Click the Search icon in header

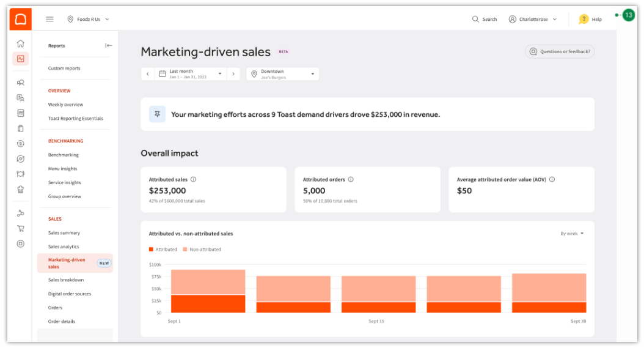pyautogui.click(x=475, y=20)
